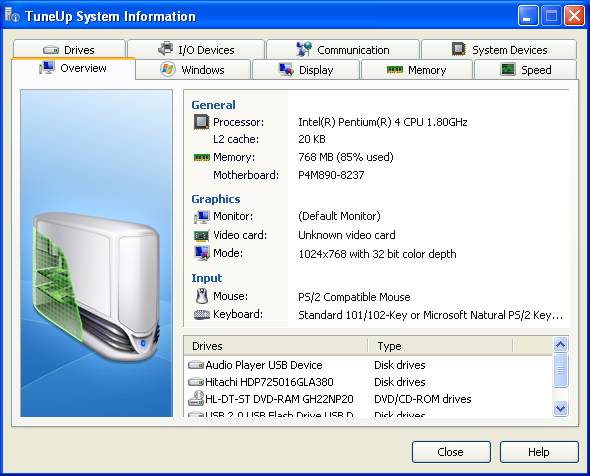Select the HL-DT-ST DVD-RAM GH22NP20 row
The image size is (590, 476).
pyautogui.click(x=369, y=399)
